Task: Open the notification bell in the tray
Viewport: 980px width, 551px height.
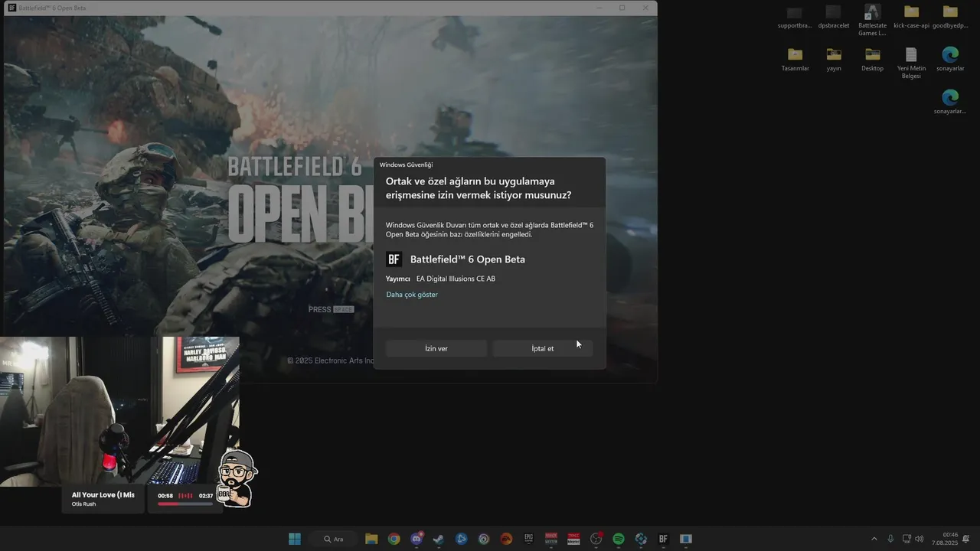Action: click(967, 539)
